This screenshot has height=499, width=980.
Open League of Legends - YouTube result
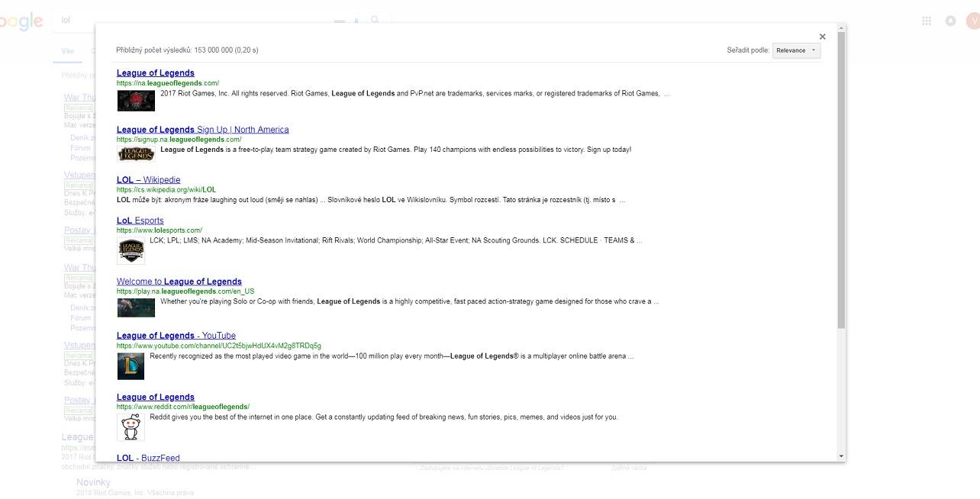pyautogui.click(x=176, y=336)
